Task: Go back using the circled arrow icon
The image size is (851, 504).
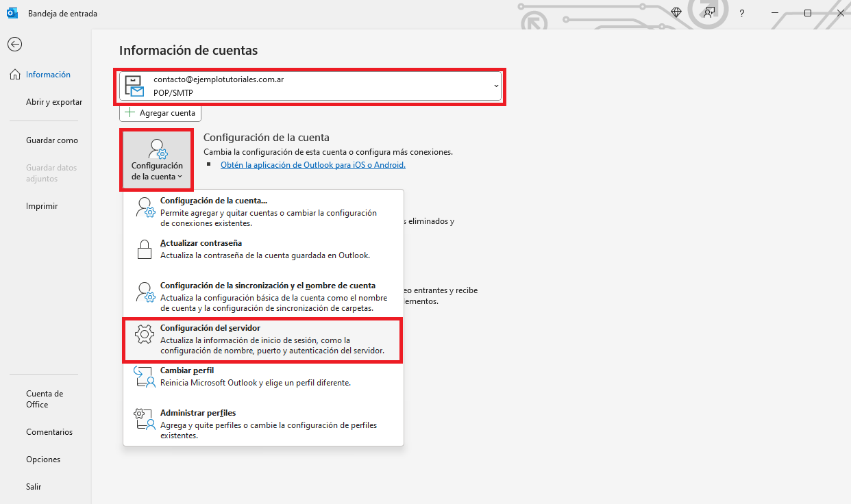Action: pyautogui.click(x=14, y=45)
